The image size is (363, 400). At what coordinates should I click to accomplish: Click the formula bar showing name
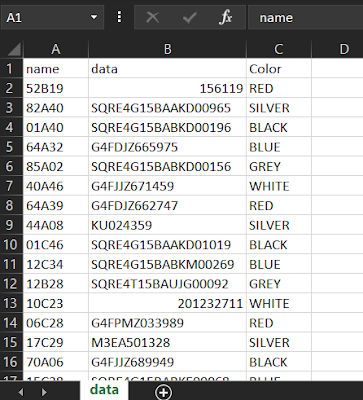click(305, 17)
